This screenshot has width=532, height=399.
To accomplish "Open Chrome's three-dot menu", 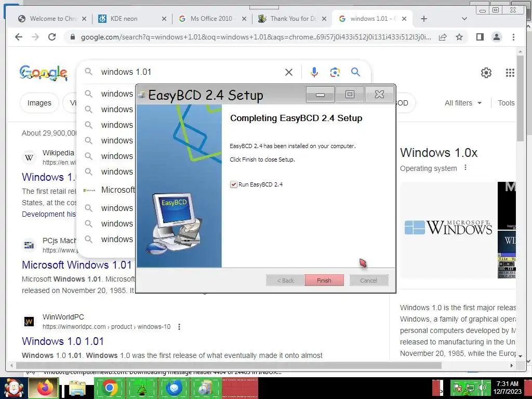I will point(513,37).
